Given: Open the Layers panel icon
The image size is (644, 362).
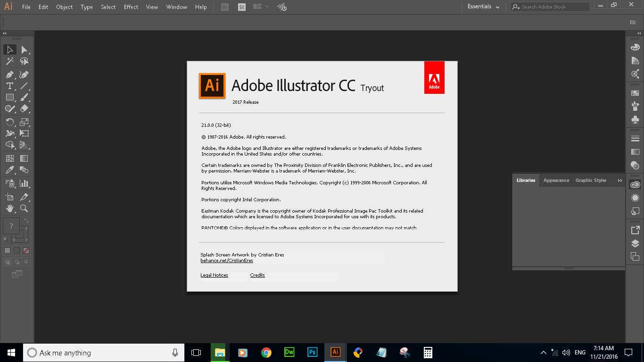Looking at the screenshot, I should pos(635,244).
